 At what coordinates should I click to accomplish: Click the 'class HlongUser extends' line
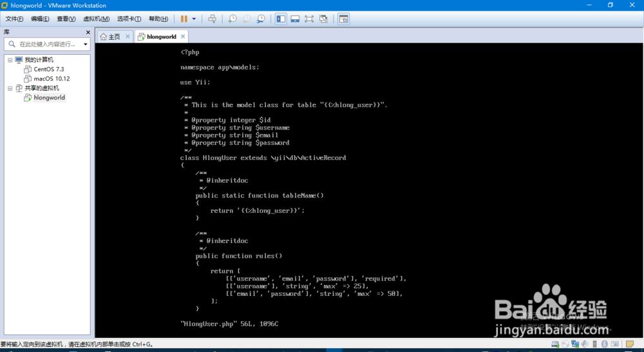[263, 158]
